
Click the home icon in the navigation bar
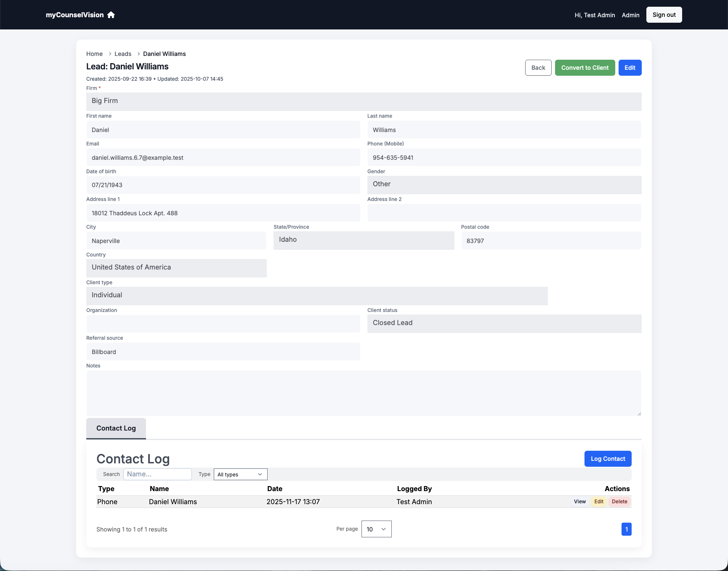[111, 15]
